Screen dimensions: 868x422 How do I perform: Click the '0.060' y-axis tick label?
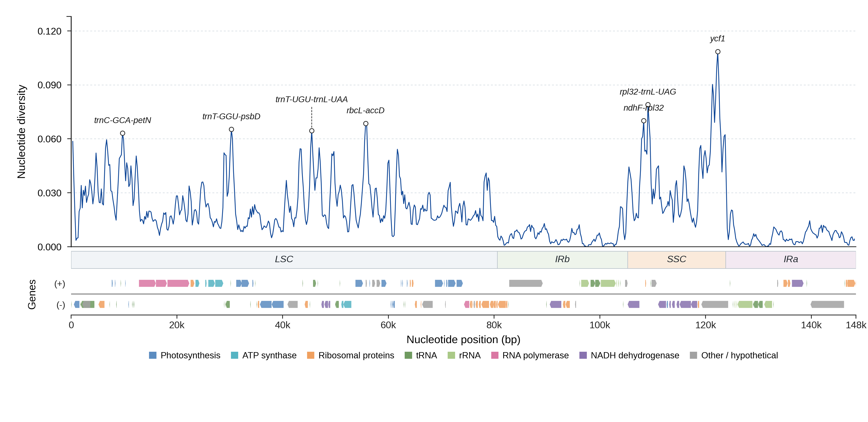[50, 139]
